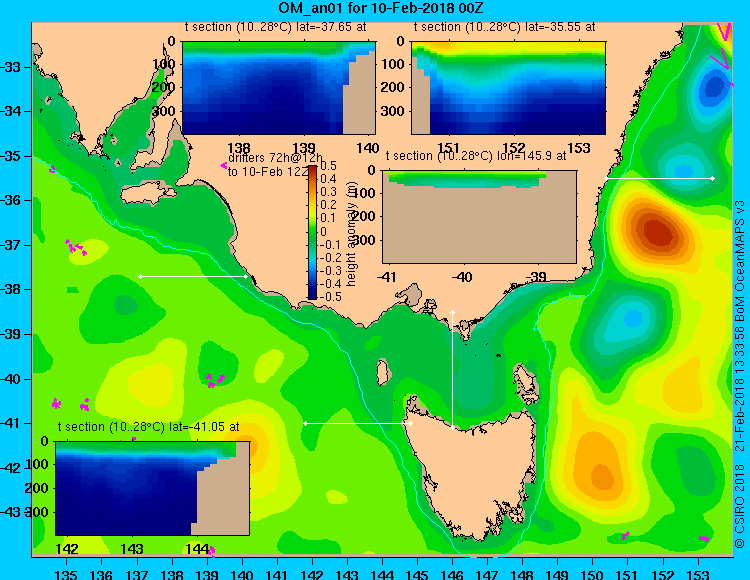Image resolution: width=750 pixels, height=580 pixels.
Task: Click the "21-Feb-2018 13:33:58" timestamp
Action: point(740,388)
